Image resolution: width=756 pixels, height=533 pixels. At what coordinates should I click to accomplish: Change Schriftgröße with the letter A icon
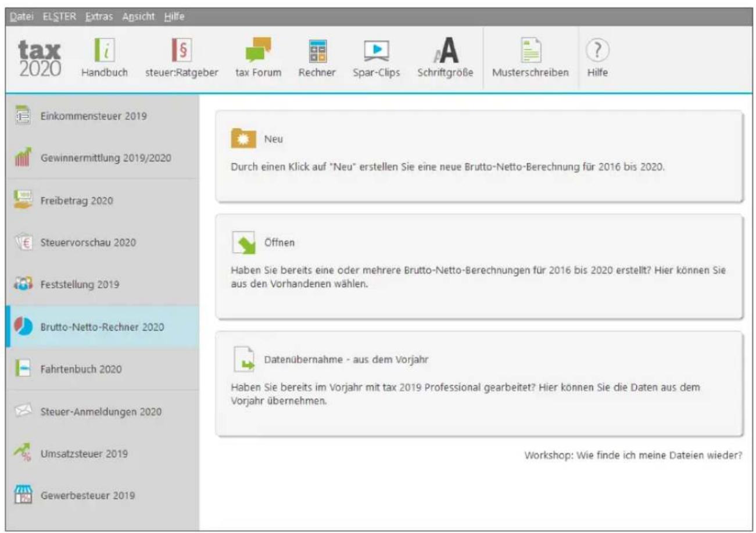coord(445,51)
